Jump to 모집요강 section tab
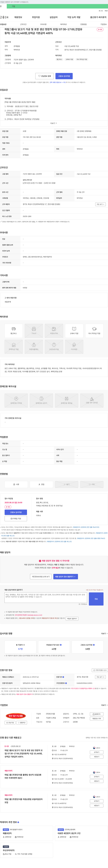The width and height of the screenshot is (108, 868). (3, 24)
